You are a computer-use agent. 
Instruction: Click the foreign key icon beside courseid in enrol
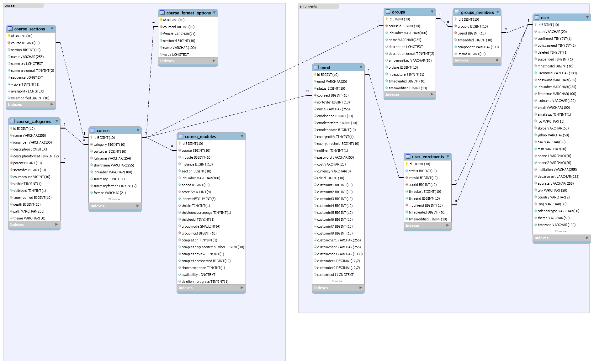click(315, 95)
